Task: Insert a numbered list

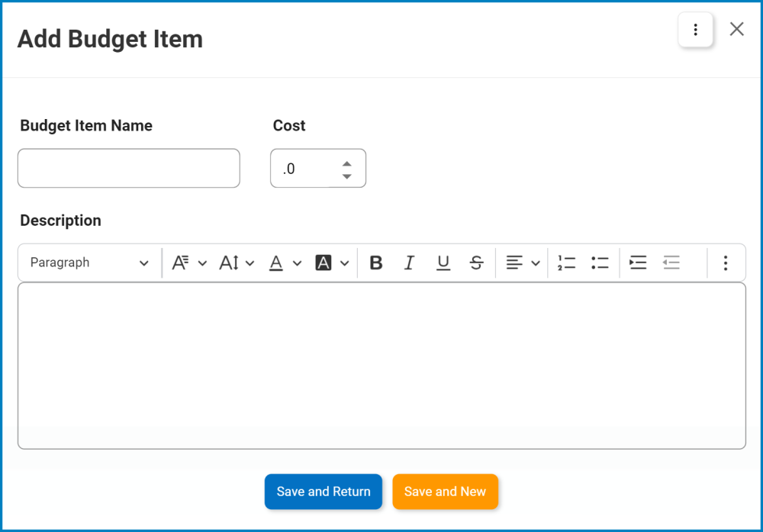Action: [x=566, y=263]
